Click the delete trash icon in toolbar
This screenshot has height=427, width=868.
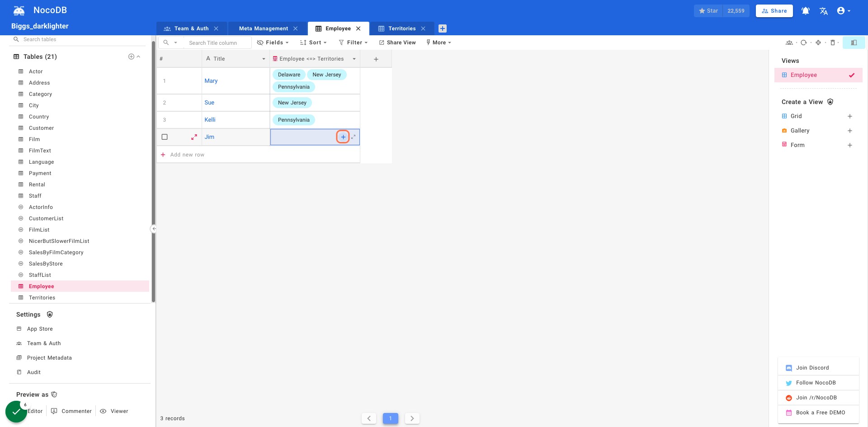coord(833,43)
